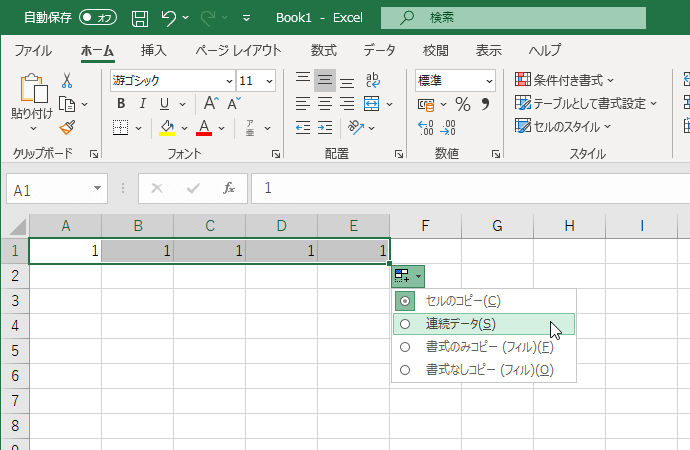Toggle the AutoSave switch
690x450 pixels.
click(98, 18)
